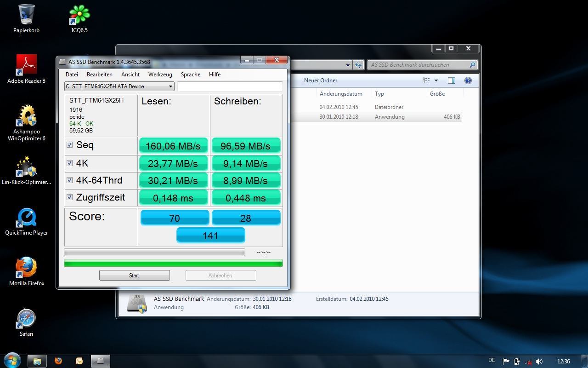Launch Safari from the desktop
The height and width of the screenshot is (368, 588).
26,322
